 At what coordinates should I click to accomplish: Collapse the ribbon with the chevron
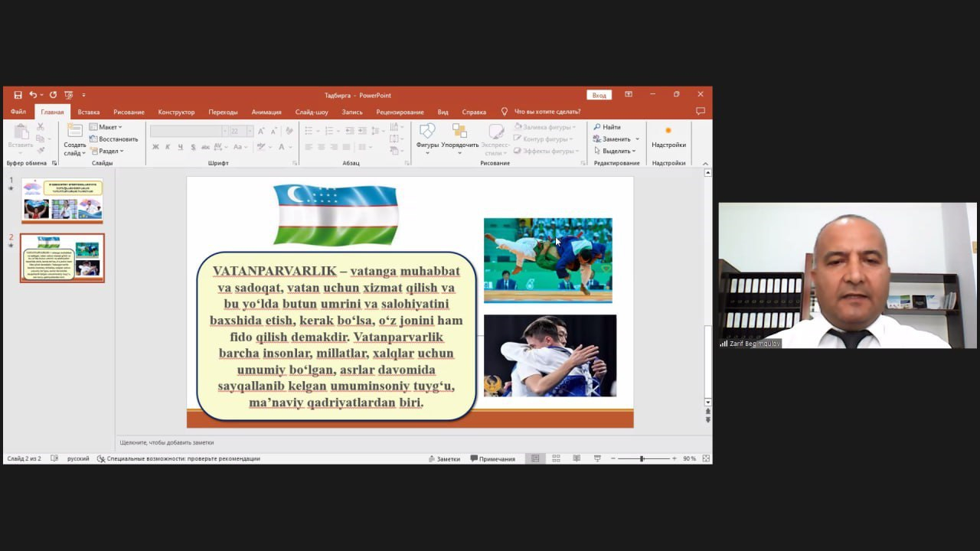coord(705,163)
